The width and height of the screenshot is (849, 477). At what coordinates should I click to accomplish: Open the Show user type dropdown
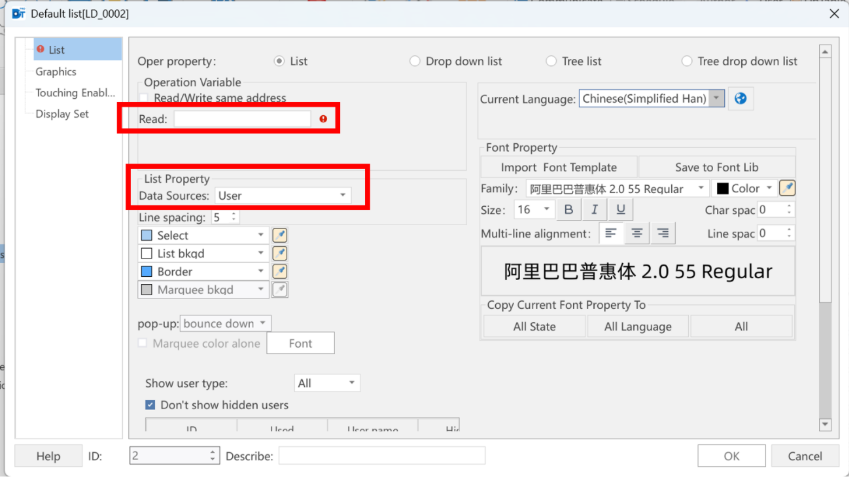[326, 383]
